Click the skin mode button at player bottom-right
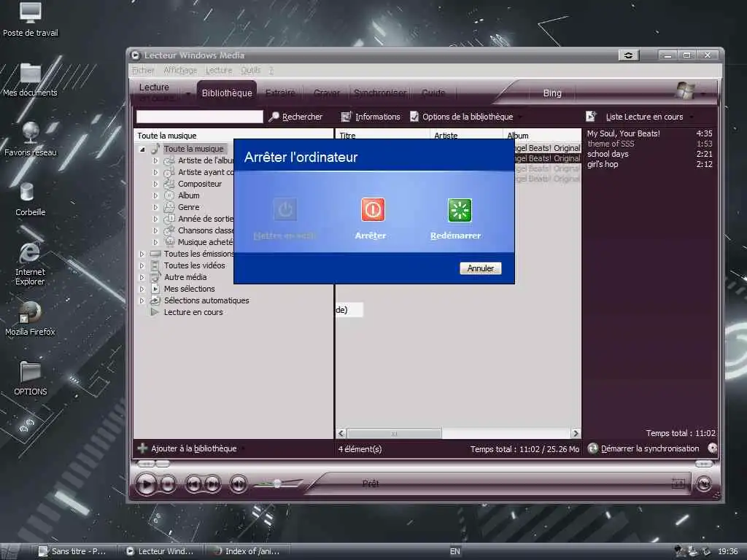 pyautogui.click(x=704, y=484)
